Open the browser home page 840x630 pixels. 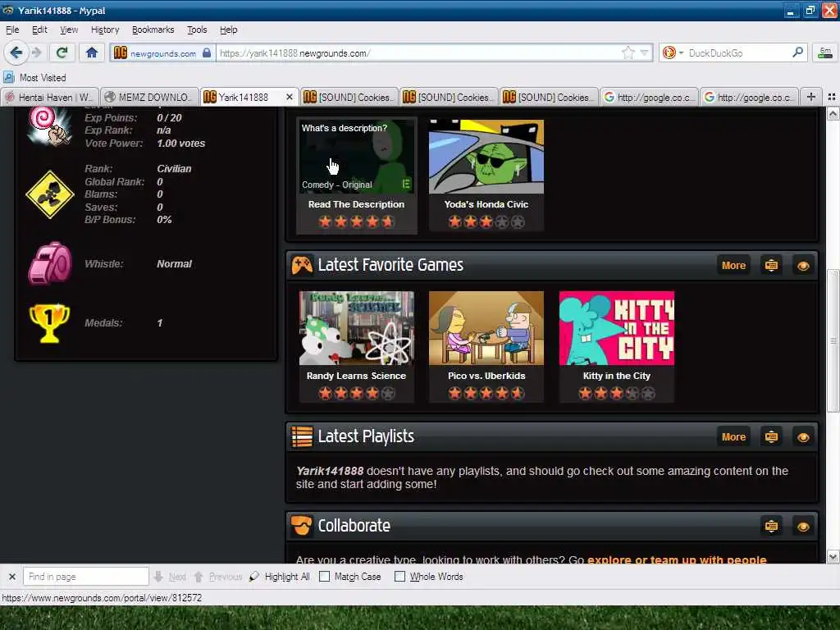[92, 52]
